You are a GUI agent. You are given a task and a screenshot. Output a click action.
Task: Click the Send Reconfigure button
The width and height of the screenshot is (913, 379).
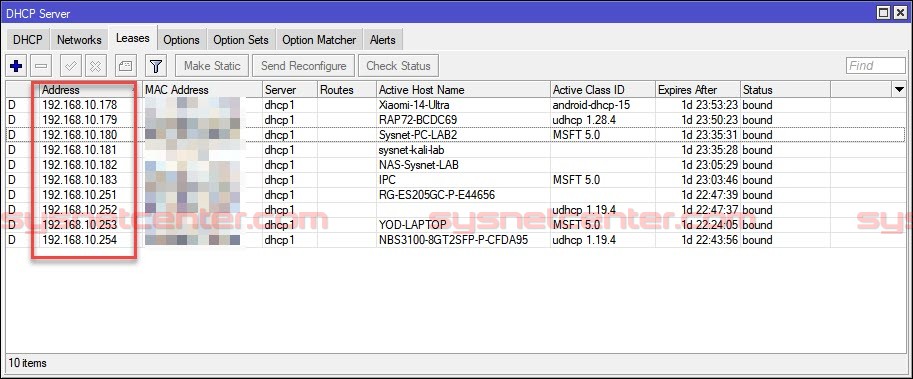(303, 66)
